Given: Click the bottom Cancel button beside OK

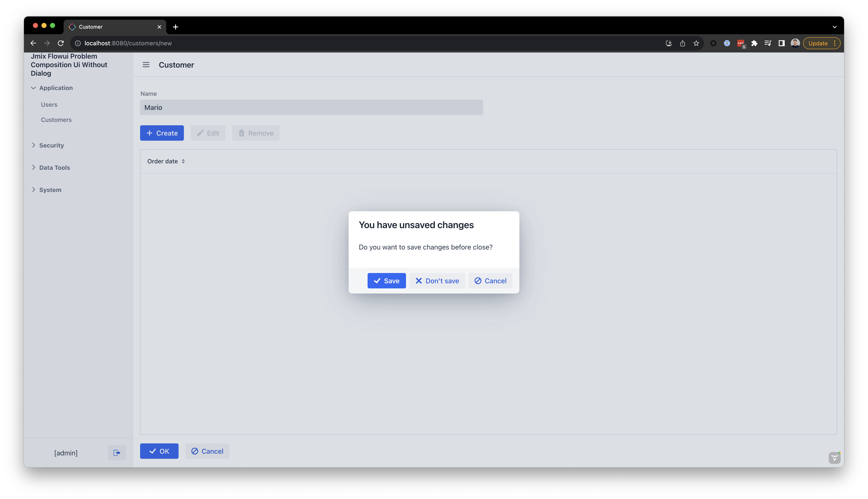Looking at the screenshot, I should point(207,451).
